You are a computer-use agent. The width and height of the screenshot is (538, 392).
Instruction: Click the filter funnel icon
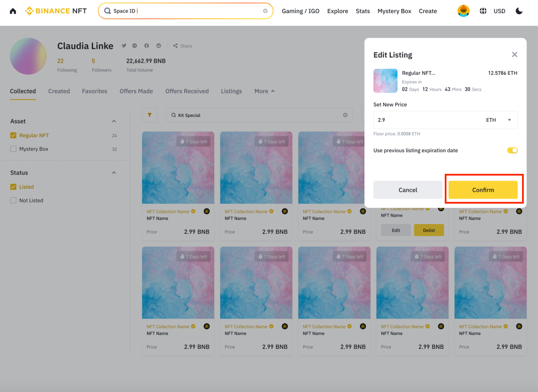(x=149, y=115)
